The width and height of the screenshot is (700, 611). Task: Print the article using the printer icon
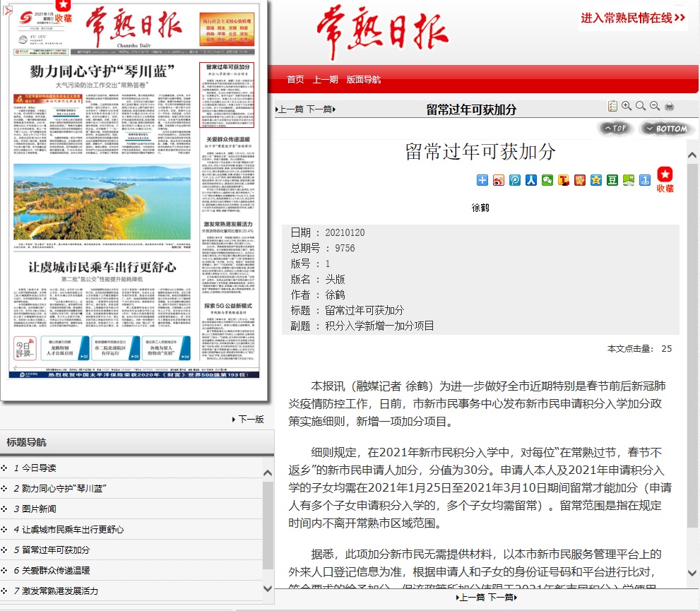pyautogui.click(x=669, y=106)
